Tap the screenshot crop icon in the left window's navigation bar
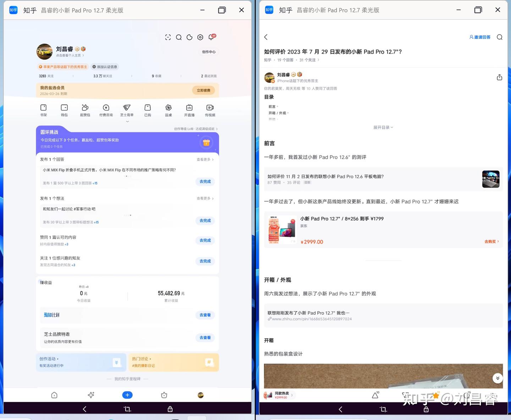The image size is (511, 420). pos(127,409)
